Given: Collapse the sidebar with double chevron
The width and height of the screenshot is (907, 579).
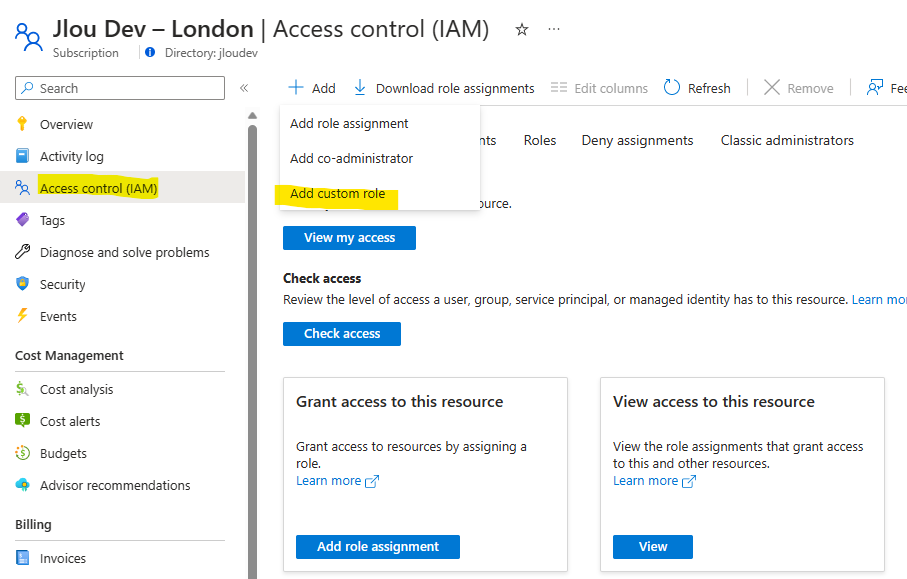Looking at the screenshot, I should click(244, 88).
